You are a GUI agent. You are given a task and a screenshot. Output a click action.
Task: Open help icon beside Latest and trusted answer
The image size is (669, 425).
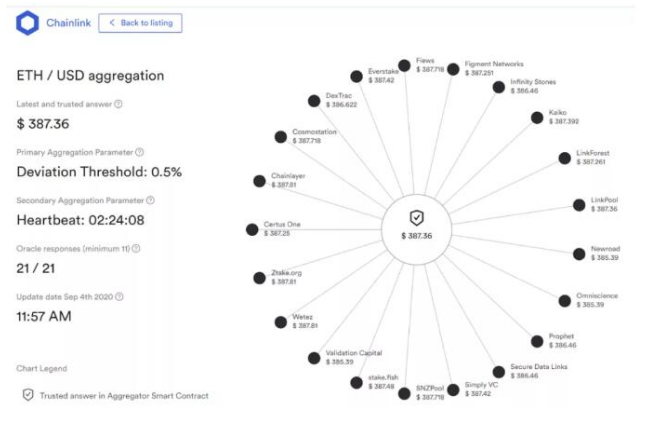[118, 104]
